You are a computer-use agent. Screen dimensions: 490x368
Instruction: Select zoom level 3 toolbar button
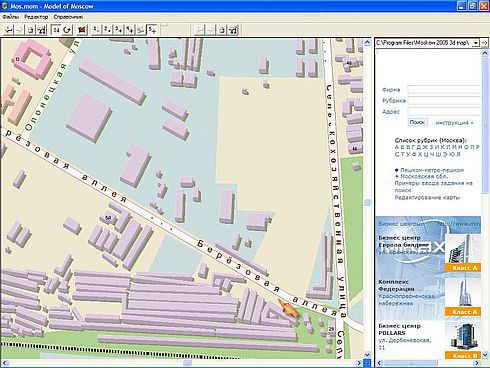[x=118, y=30]
